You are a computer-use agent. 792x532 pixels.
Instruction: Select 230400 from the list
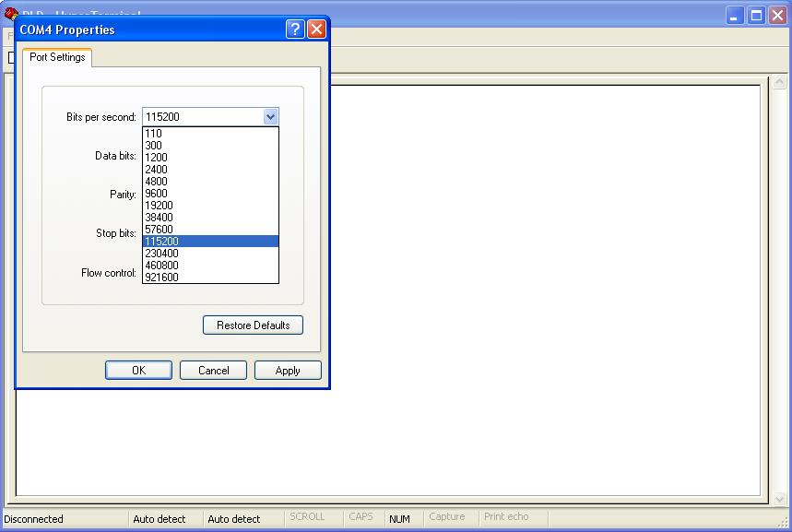[162, 254]
